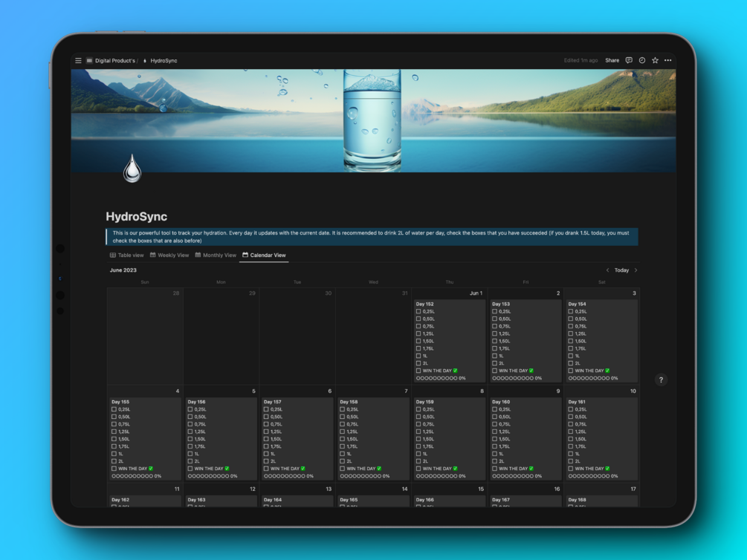
Task: Click the Today button
Action: [x=621, y=270]
